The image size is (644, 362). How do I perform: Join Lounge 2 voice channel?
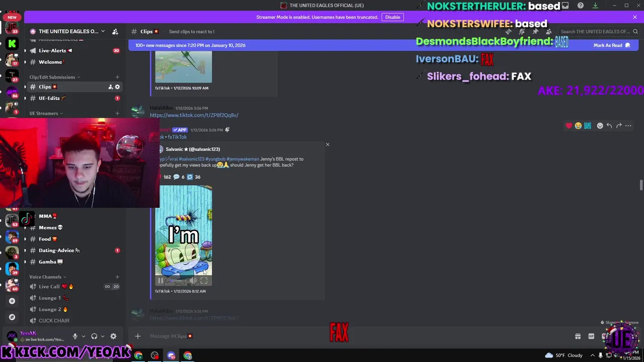pyautogui.click(x=74, y=310)
